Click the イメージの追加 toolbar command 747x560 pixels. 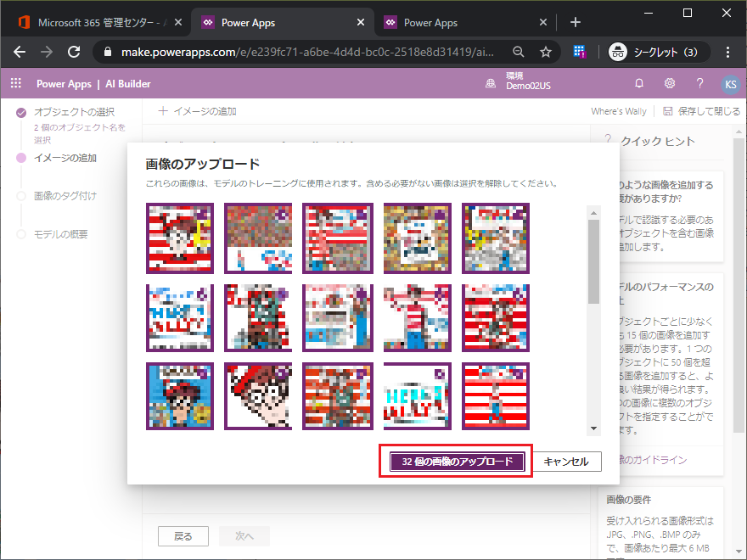point(198,111)
